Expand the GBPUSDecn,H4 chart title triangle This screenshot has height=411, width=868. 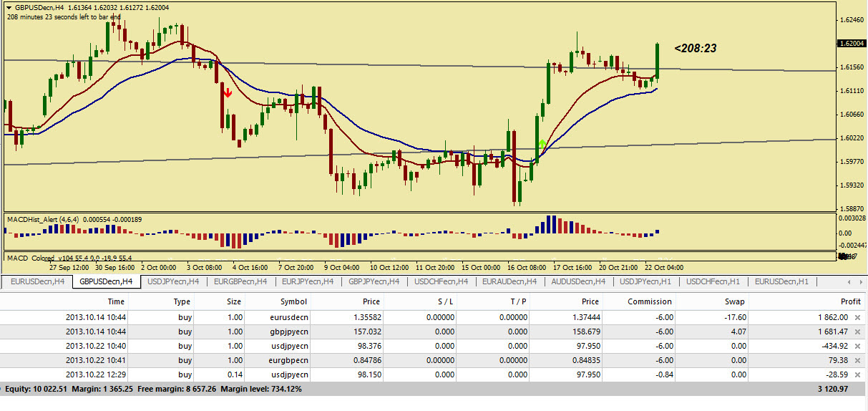point(9,6)
